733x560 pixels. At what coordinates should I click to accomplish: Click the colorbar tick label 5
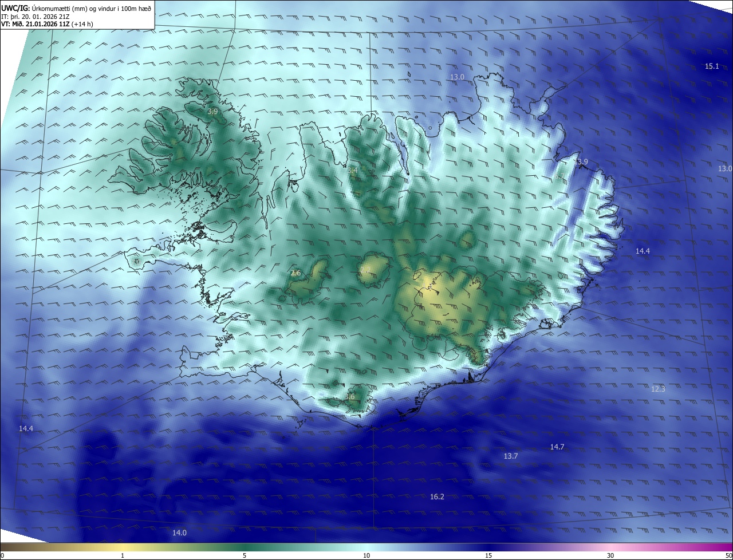click(x=245, y=555)
